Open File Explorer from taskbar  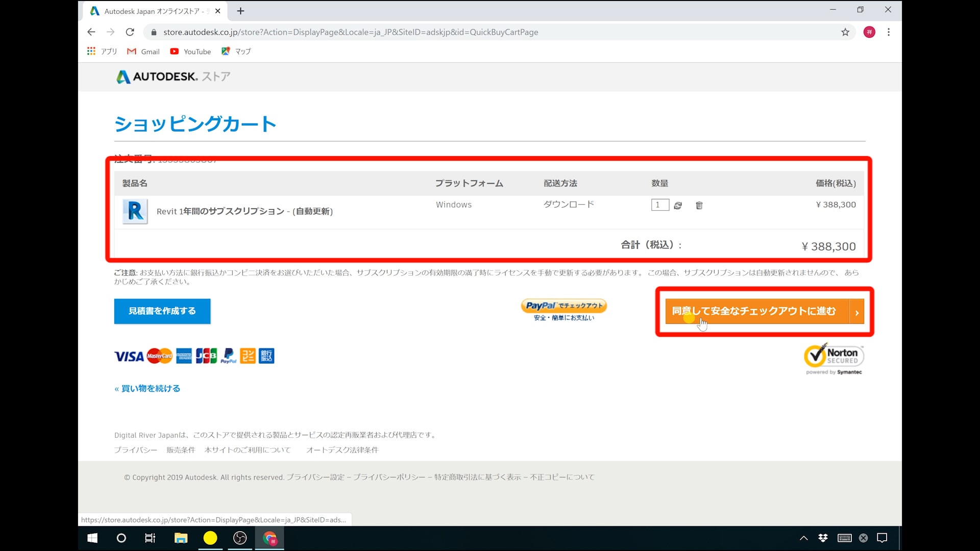181,538
